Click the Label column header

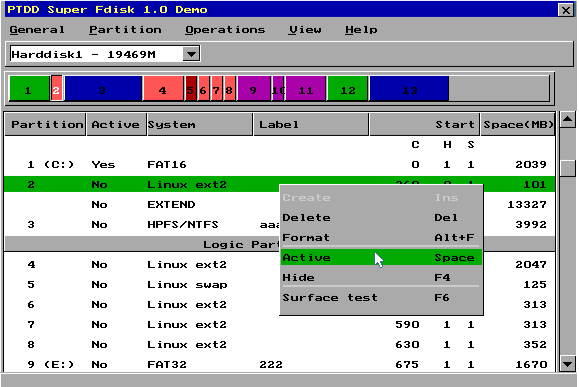311,124
